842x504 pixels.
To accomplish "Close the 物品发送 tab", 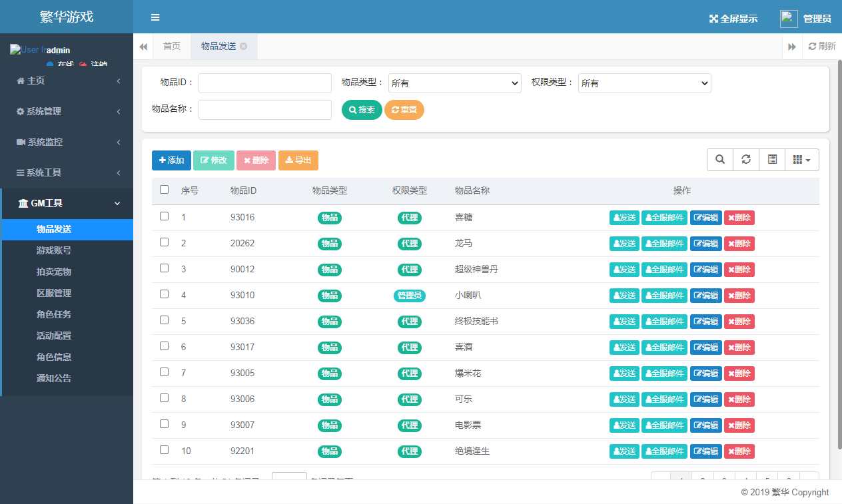I will pos(244,46).
